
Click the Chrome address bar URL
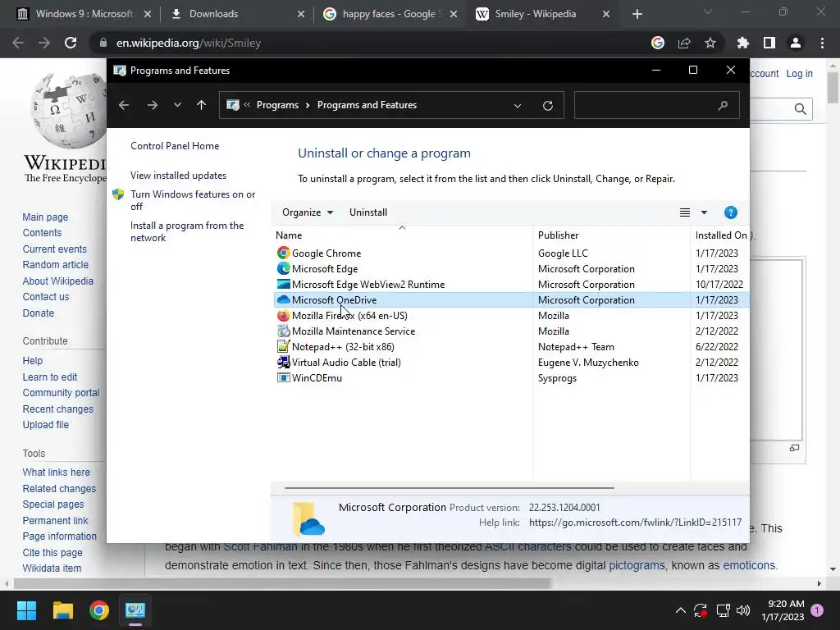pos(189,43)
